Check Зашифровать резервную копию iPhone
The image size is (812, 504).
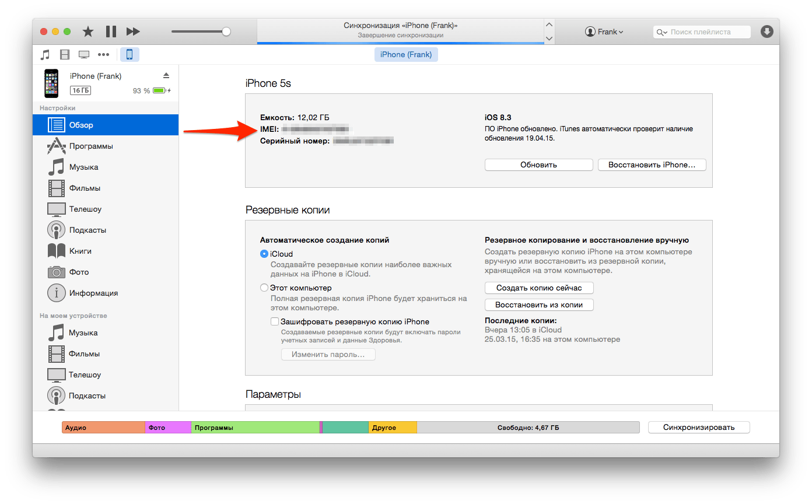click(275, 321)
